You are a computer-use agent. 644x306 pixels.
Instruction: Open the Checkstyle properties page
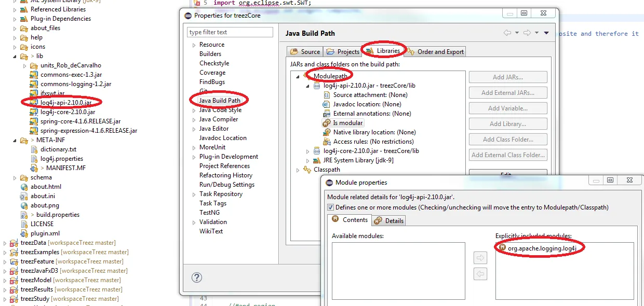(214, 63)
